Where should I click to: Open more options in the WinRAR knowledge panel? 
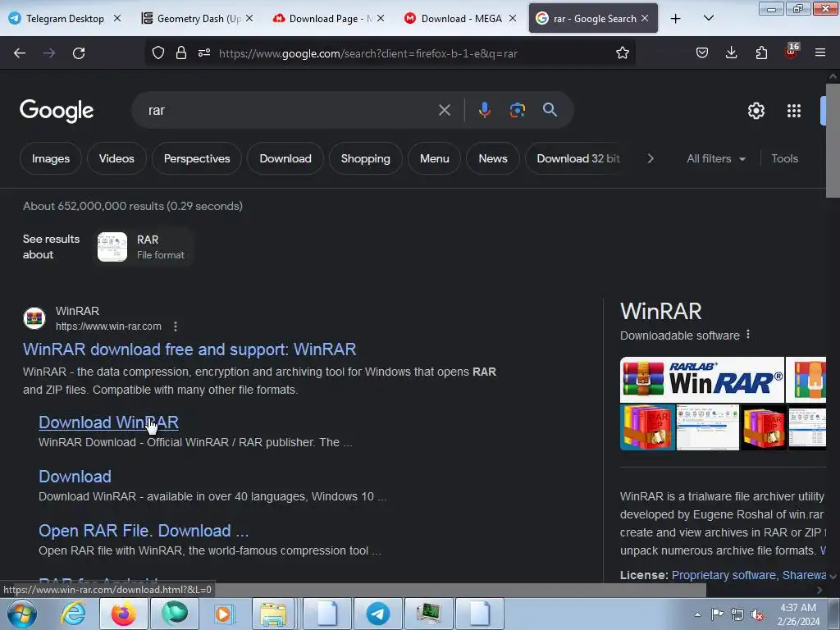(748, 335)
